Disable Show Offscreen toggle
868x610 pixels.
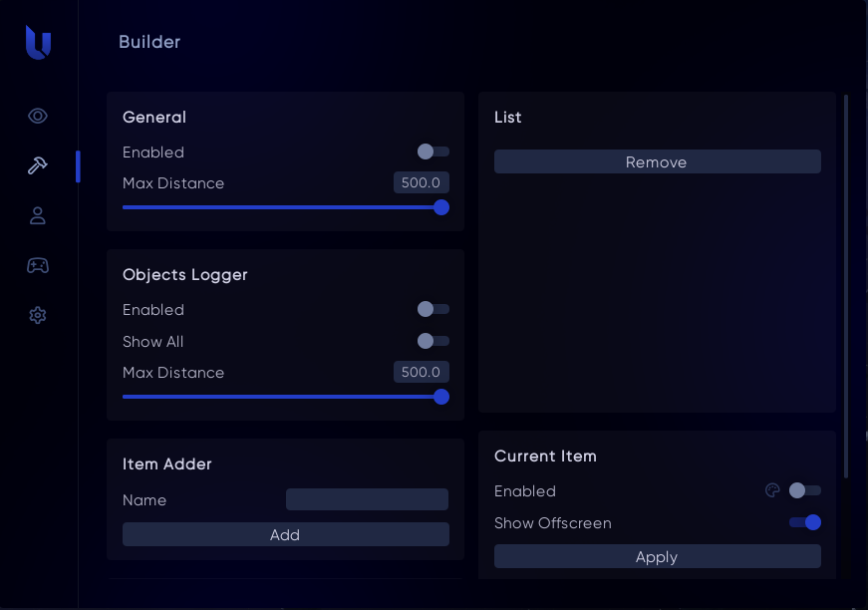(804, 522)
